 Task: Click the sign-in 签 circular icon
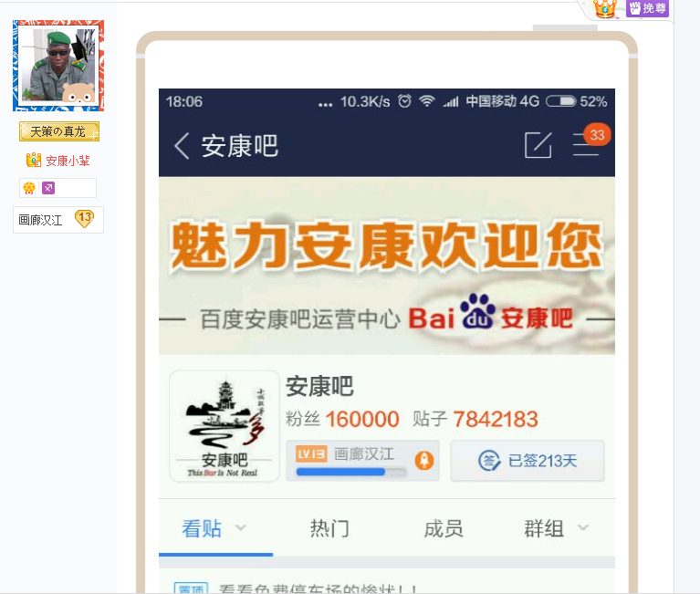(489, 461)
